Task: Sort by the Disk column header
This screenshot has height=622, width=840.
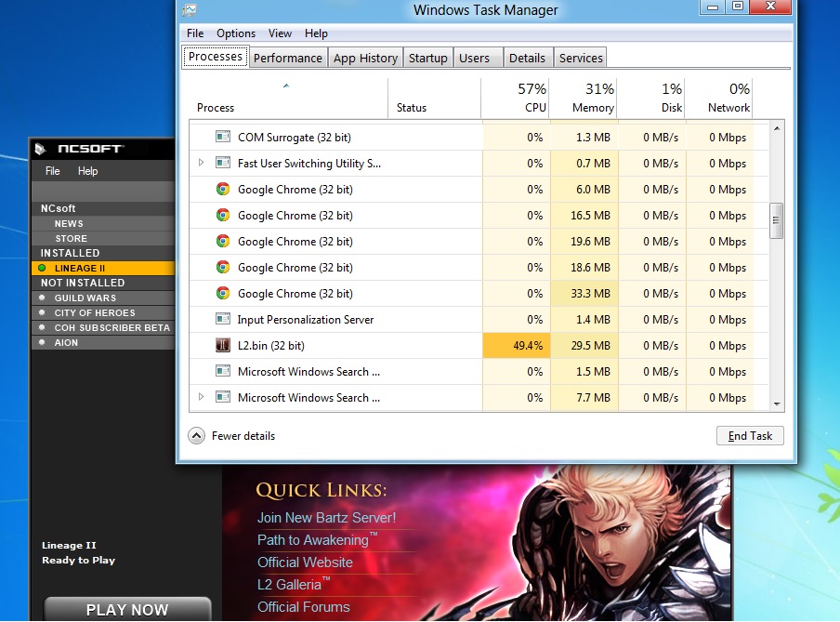Action: [651, 99]
